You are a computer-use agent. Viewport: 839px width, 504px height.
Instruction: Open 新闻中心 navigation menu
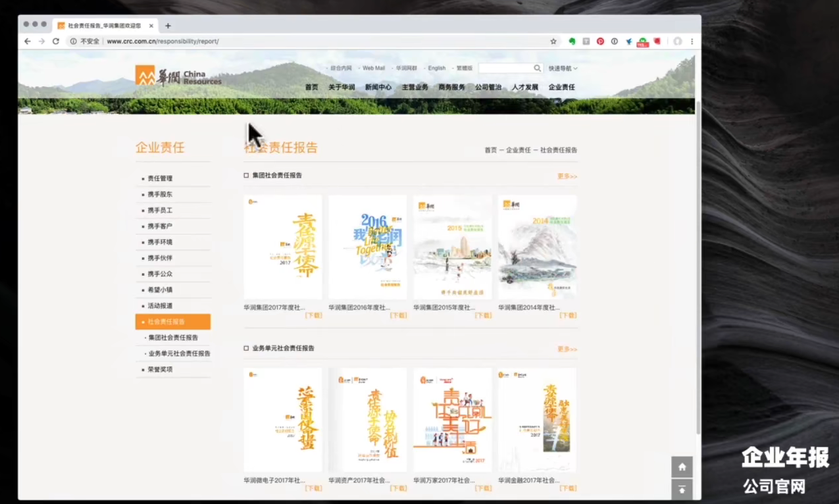pos(378,87)
